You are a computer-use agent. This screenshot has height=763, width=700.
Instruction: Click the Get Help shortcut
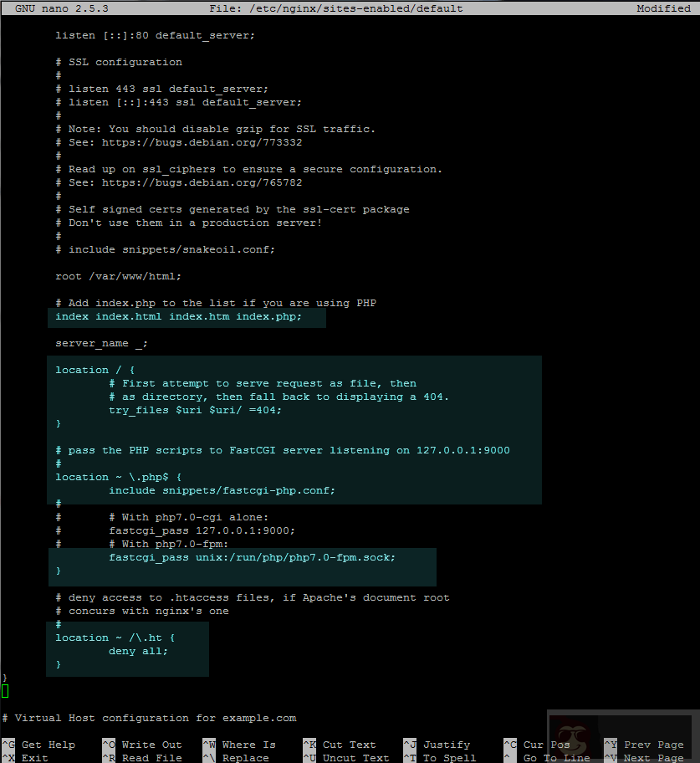[48, 745]
